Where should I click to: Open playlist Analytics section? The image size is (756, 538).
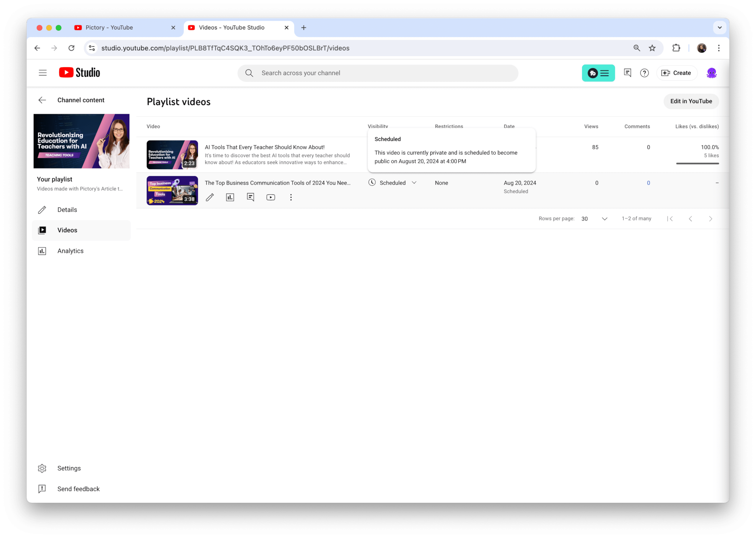coord(81,251)
